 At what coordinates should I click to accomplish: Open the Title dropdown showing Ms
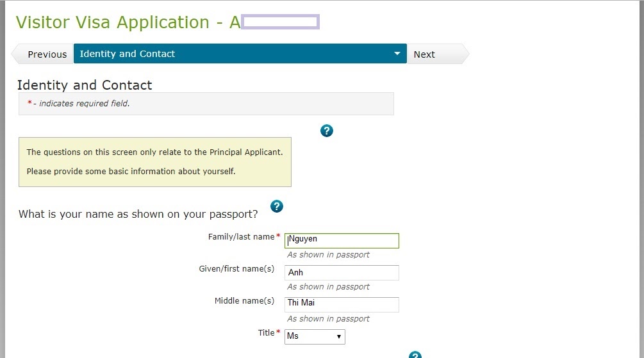coord(315,337)
